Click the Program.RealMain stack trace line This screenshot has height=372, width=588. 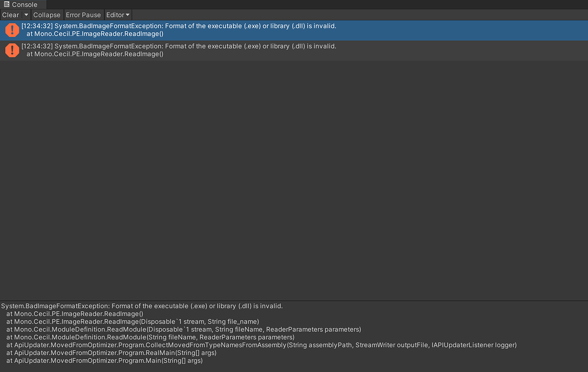pos(111,353)
